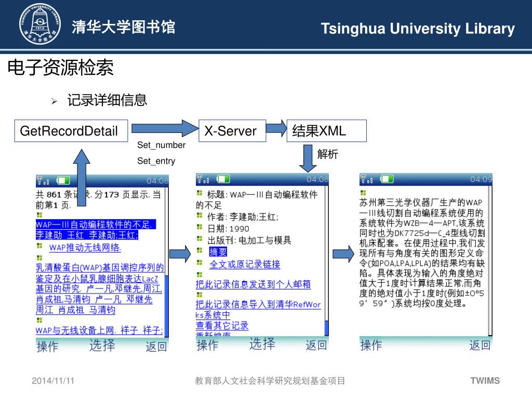Click the green bullet beside WAP推动无线网络

click(39, 245)
